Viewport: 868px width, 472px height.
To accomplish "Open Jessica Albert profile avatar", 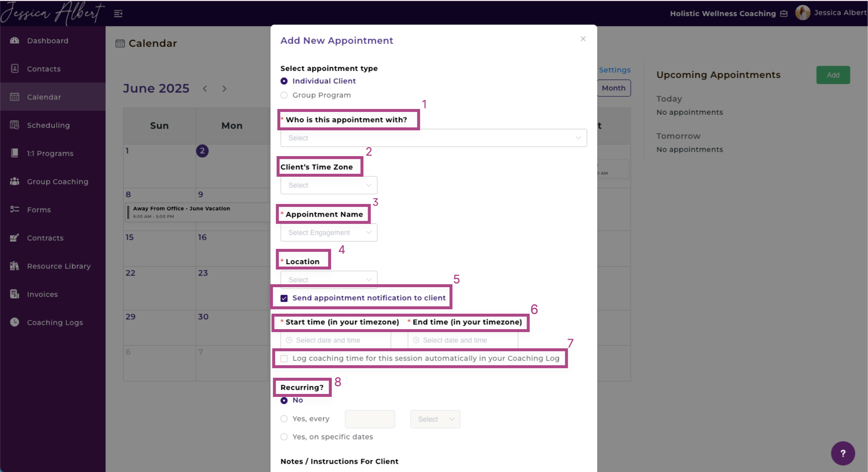I will click(803, 13).
